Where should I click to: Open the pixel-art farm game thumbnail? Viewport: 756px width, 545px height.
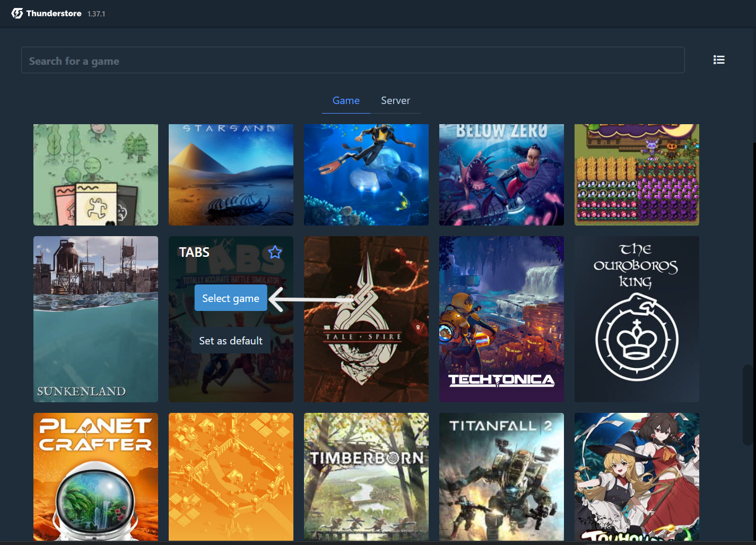(637, 175)
